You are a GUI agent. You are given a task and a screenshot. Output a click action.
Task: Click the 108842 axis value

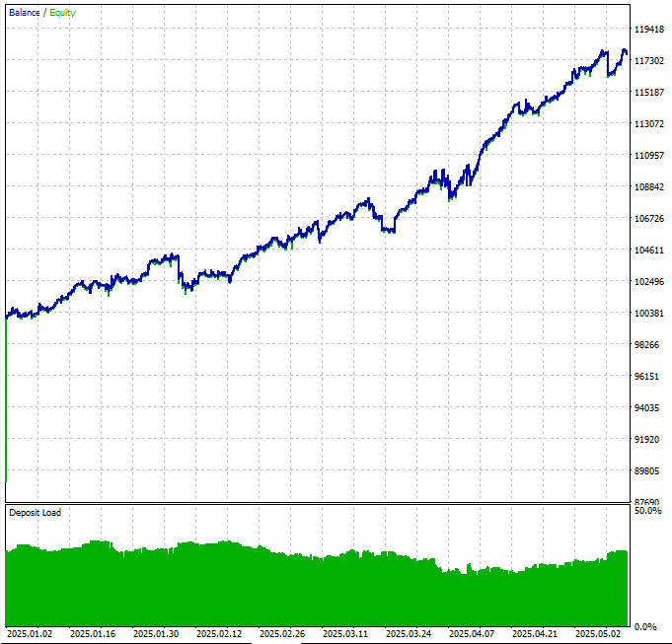[649, 186]
